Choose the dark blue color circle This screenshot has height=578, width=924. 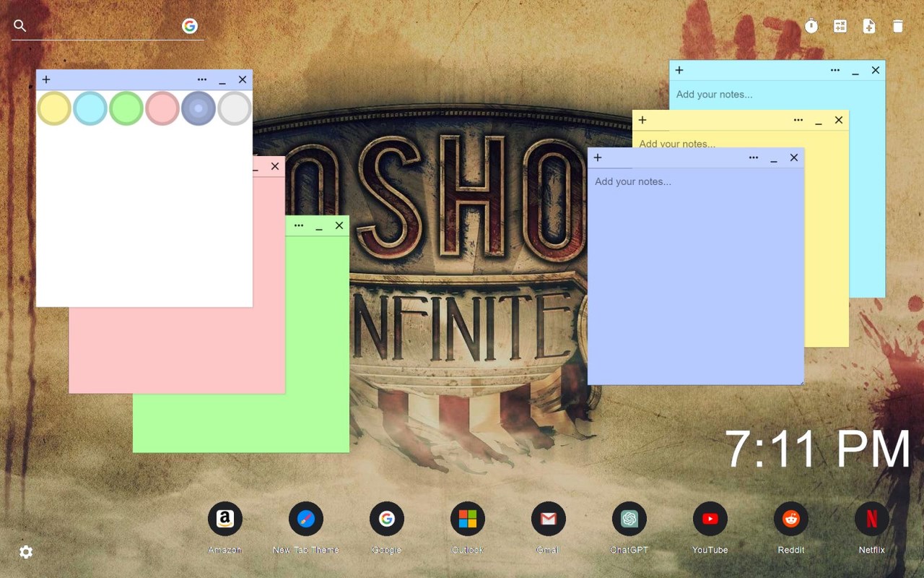(x=199, y=108)
